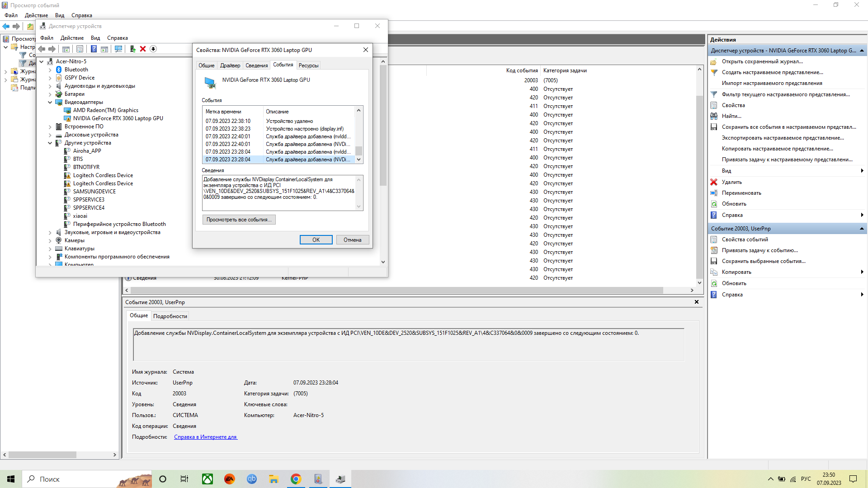Click show/hide console tree toolbar icon
The image size is (868, 488).
66,49
